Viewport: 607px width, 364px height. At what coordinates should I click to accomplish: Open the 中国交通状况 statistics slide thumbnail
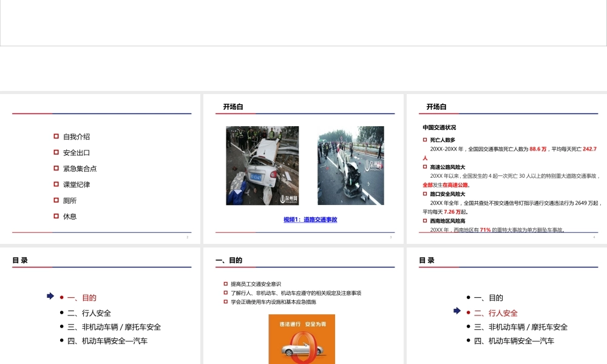click(507, 169)
